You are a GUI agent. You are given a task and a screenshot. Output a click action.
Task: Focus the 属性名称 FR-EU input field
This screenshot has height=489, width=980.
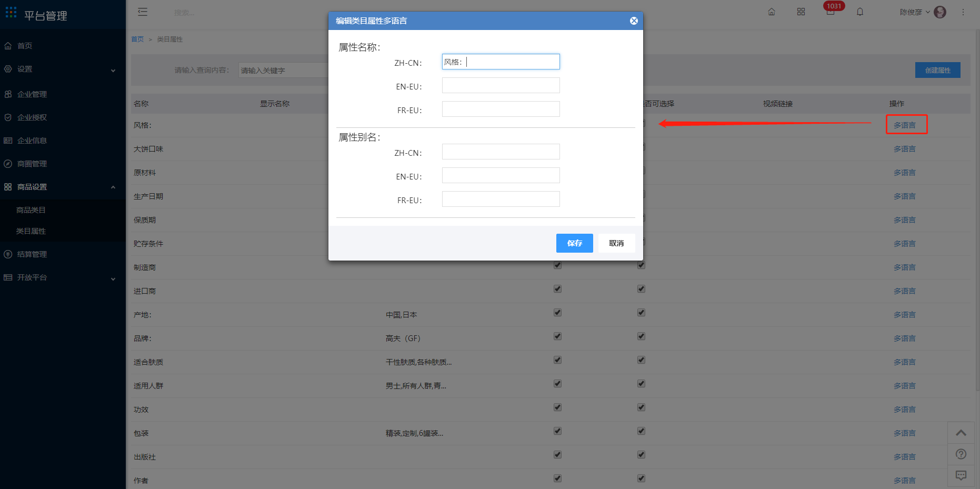click(x=501, y=109)
